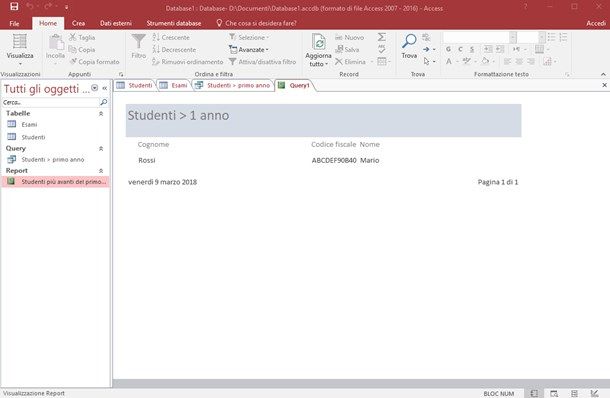Screen dimensions: 610x398
Task: Click the Cerca search field
Action: tap(51, 102)
